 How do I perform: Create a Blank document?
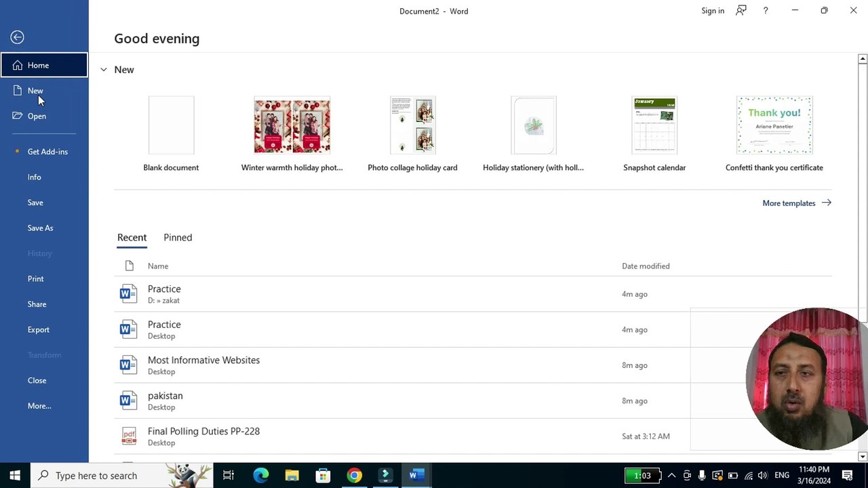pyautogui.click(x=171, y=134)
